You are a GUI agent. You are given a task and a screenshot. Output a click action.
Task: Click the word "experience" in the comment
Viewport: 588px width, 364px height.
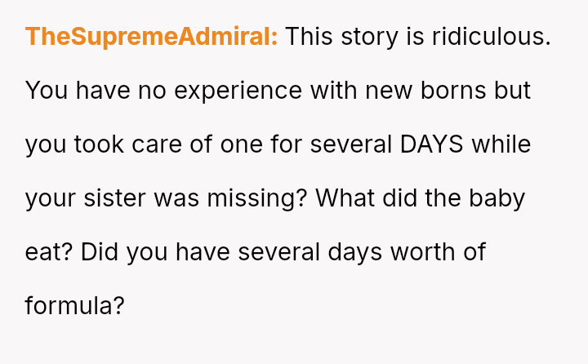coord(236,91)
